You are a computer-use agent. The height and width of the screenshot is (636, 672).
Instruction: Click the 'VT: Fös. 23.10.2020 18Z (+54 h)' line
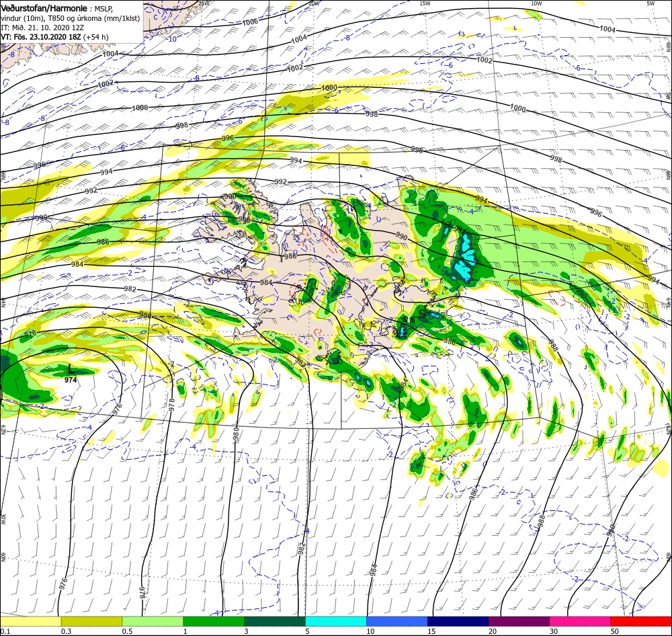tap(55, 37)
